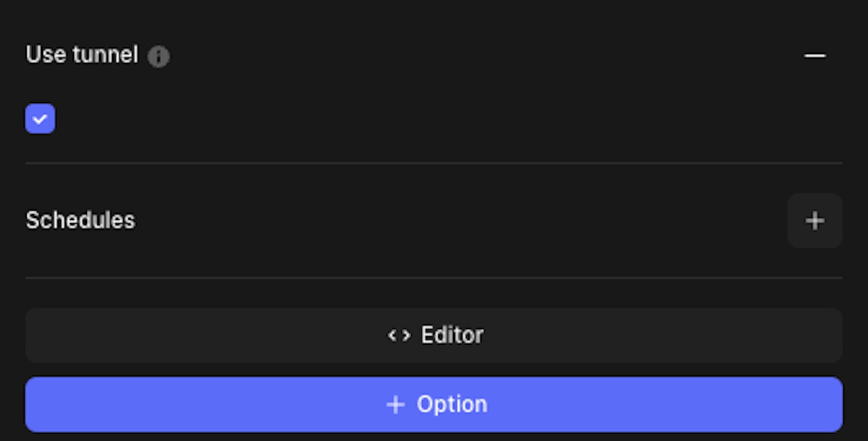Viewport: 868px width, 441px height.
Task: Click the "Option" text on the blue button
Action: [x=452, y=404]
